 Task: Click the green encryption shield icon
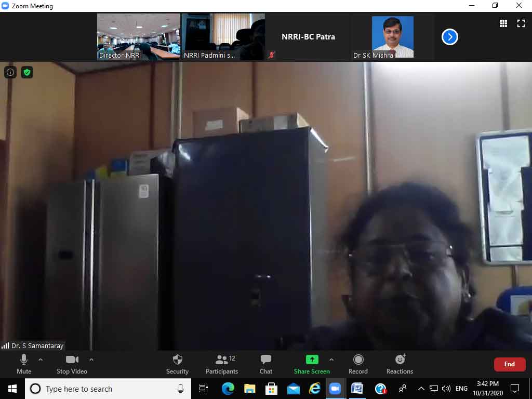click(27, 72)
